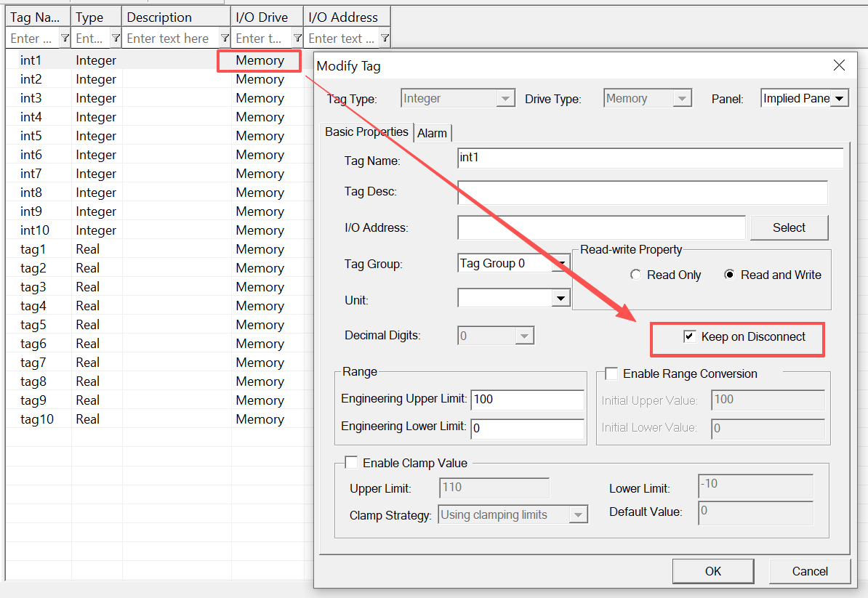
Task: Open the Panel dropdown
Action: click(x=840, y=98)
